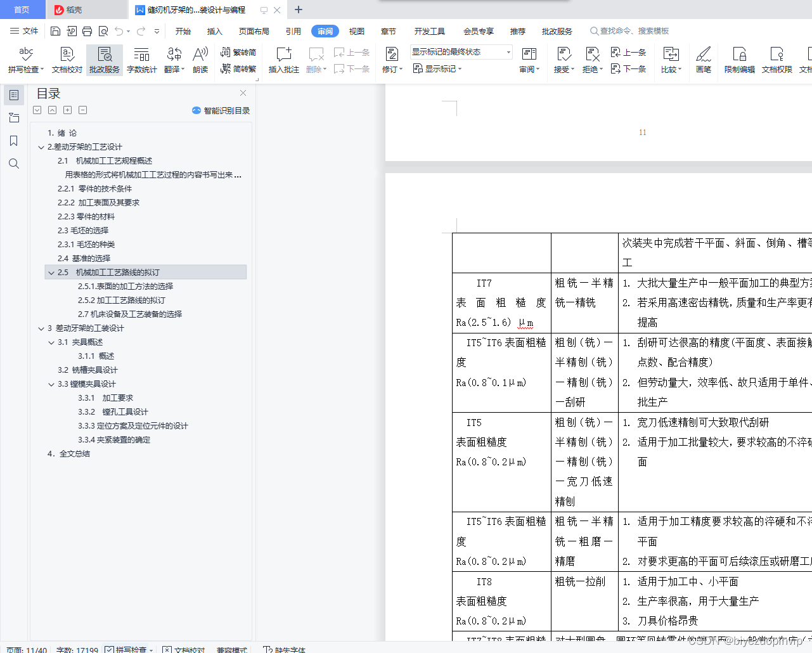Click 插入批注 to add a comment
Viewport: 812px width, 653px height.
(284, 60)
